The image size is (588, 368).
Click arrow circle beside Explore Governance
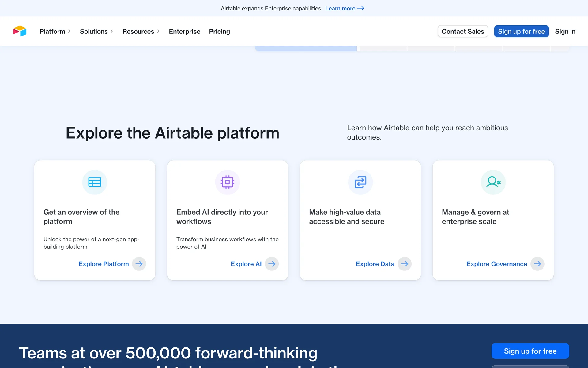click(x=537, y=264)
